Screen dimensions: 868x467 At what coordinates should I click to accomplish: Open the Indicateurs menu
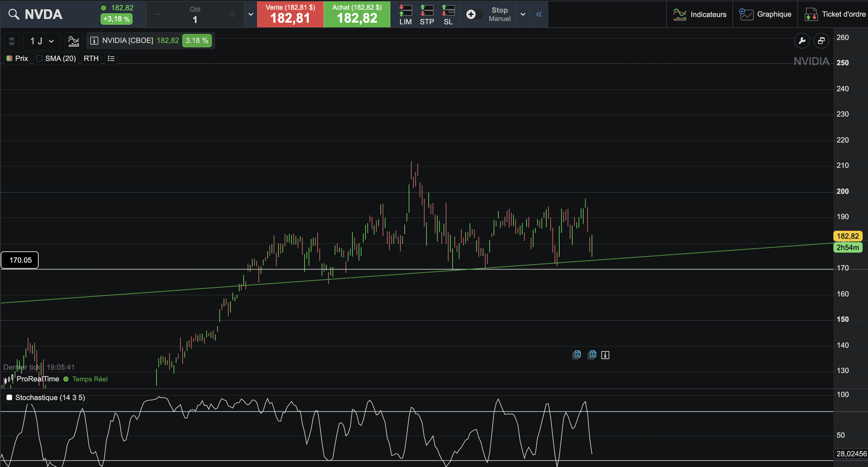pos(699,14)
